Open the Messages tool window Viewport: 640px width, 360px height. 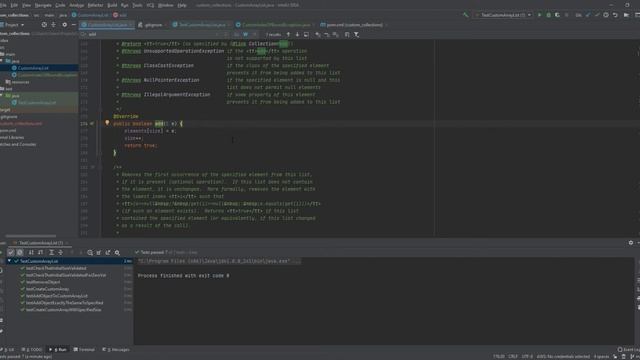pos(116,350)
